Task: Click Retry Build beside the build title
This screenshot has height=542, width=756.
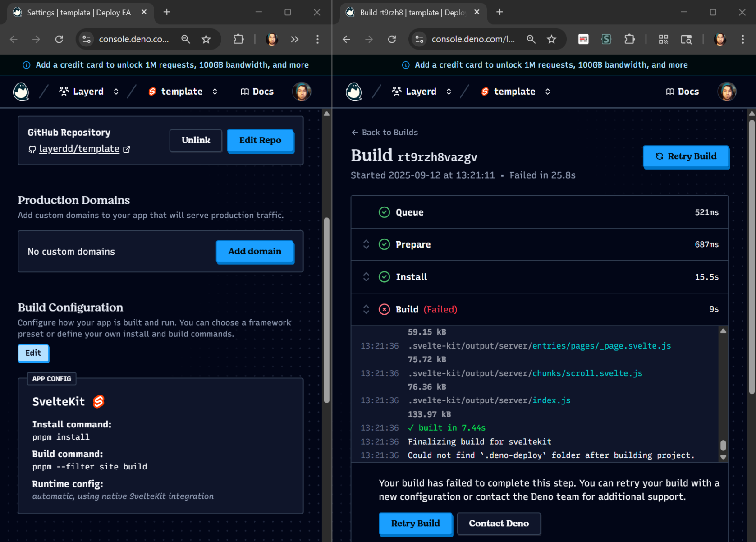Action: (x=686, y=156)
